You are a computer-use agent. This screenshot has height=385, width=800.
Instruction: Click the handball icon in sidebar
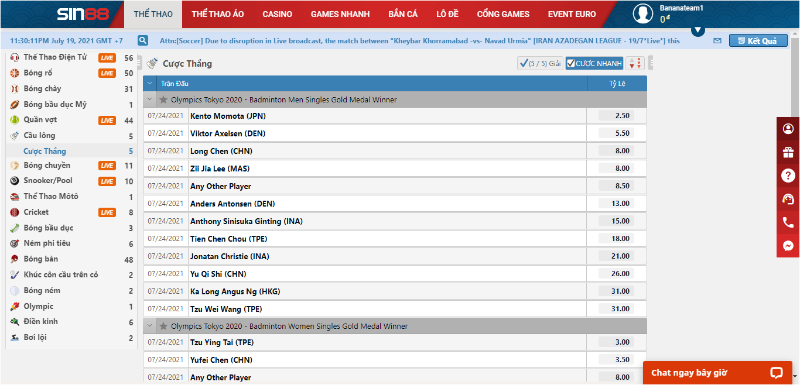[15, 291]
